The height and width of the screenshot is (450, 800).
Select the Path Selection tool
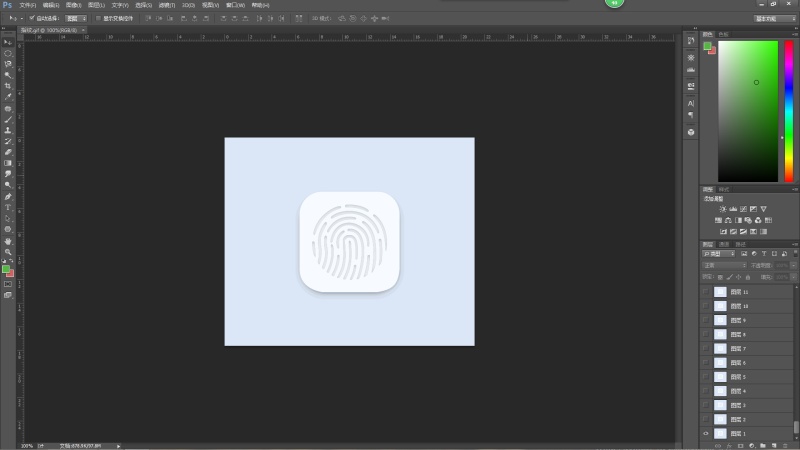coord(8,218)
